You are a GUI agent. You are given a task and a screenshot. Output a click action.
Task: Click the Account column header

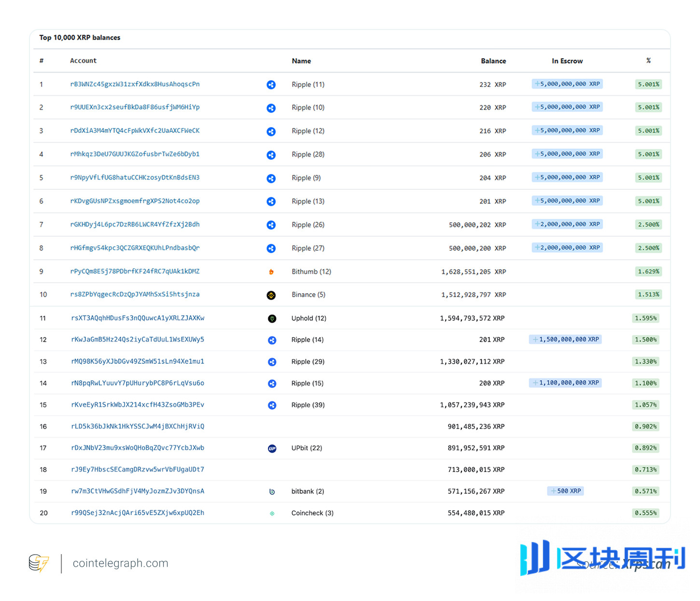83,61
